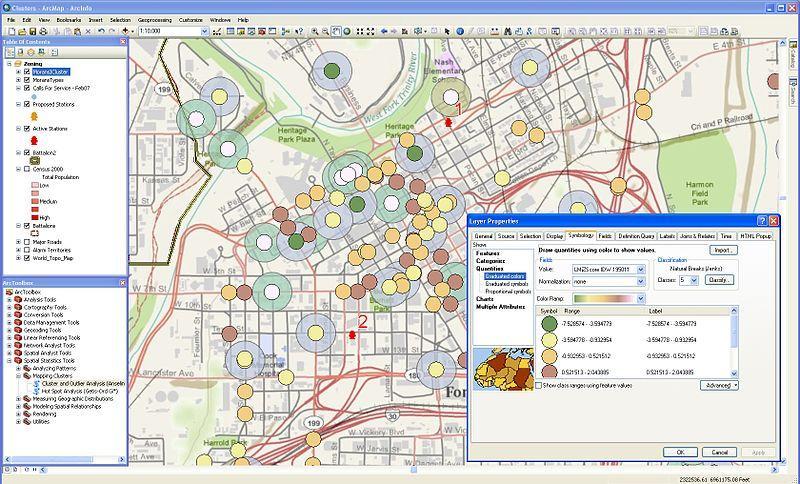800x484 pixels.
Task: Click List By Drawing Order icon in Table Of Contents
Action: click(9, 52)
